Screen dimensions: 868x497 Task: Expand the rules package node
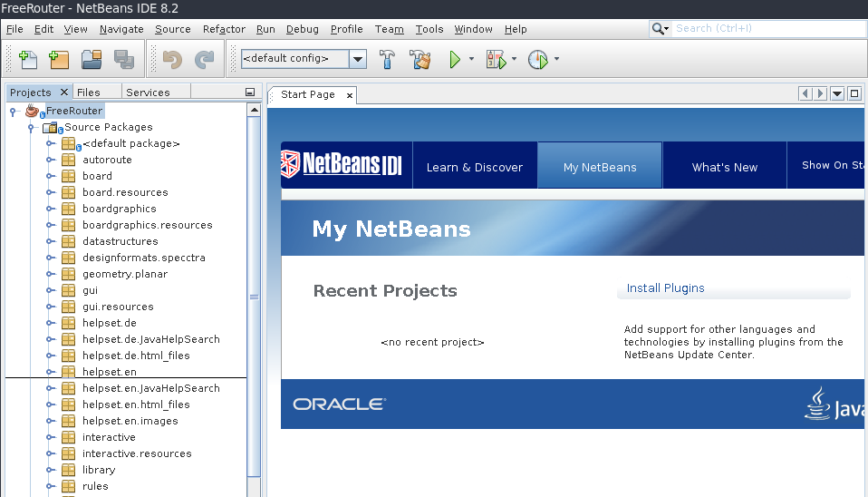coord(51,486)
